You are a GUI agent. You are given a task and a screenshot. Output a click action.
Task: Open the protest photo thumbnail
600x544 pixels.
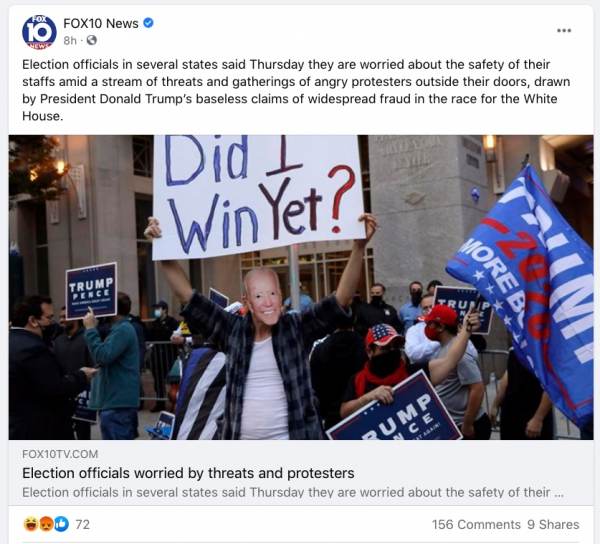[x=301, y=287]
